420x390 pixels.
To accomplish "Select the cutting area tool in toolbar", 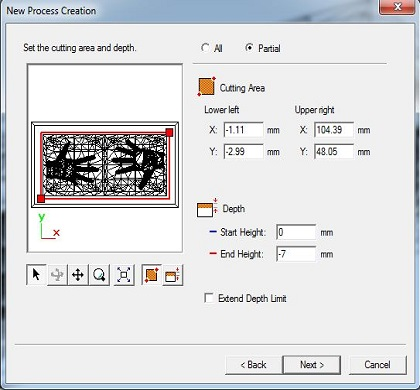I will [x=152, y=275].
